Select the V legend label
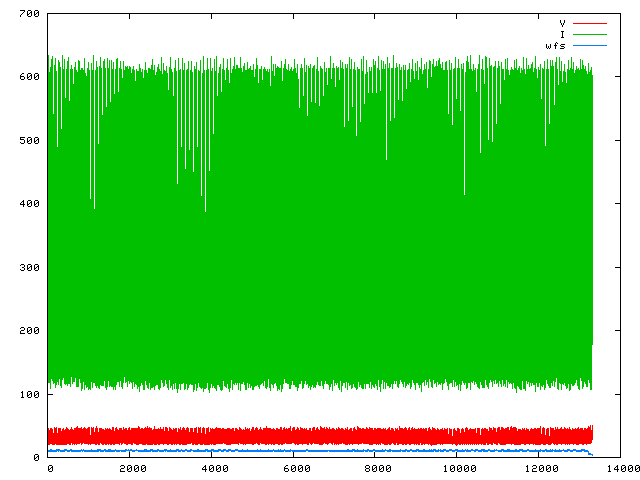 562,22
